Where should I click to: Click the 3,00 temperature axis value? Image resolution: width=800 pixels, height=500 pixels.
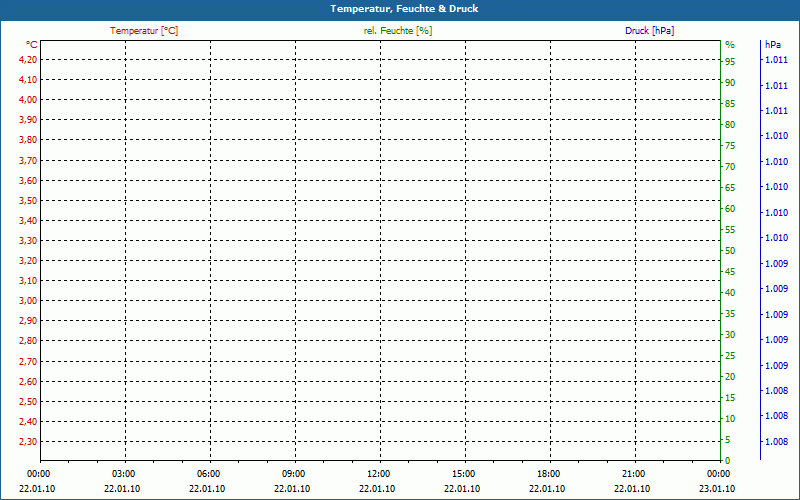point(28,301)
